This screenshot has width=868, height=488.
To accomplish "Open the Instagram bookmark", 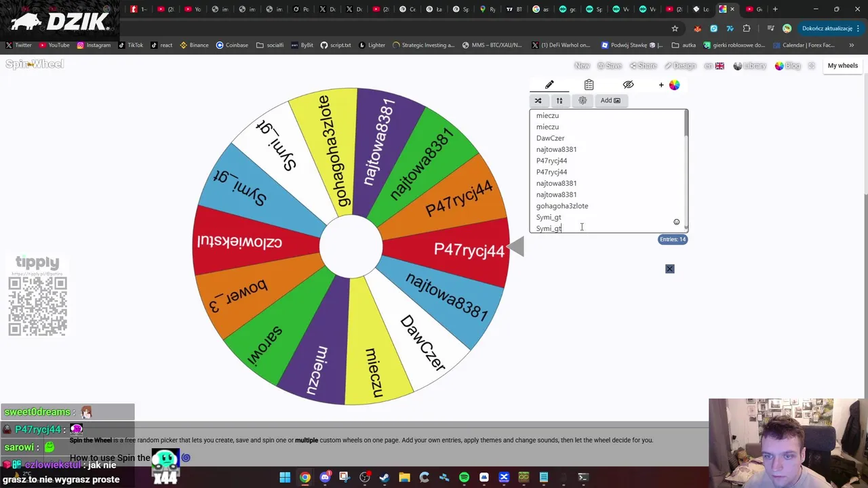I will tap(94, 45).
